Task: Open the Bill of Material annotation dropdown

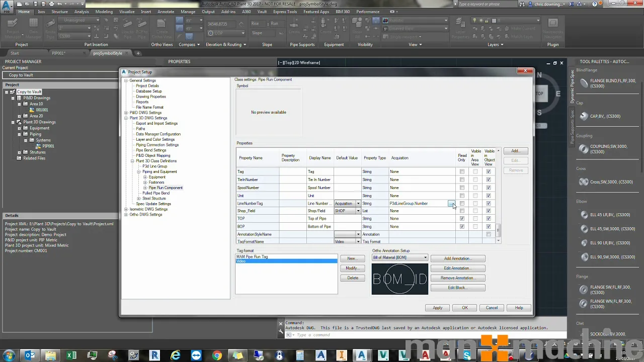Action: click(425, 258)
